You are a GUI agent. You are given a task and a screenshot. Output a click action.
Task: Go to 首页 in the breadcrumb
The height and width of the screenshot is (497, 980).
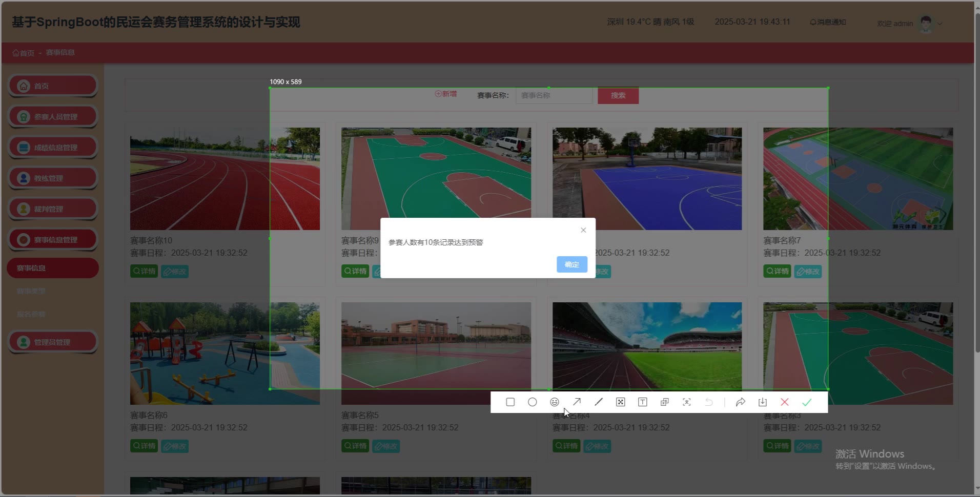coord(24,53)
